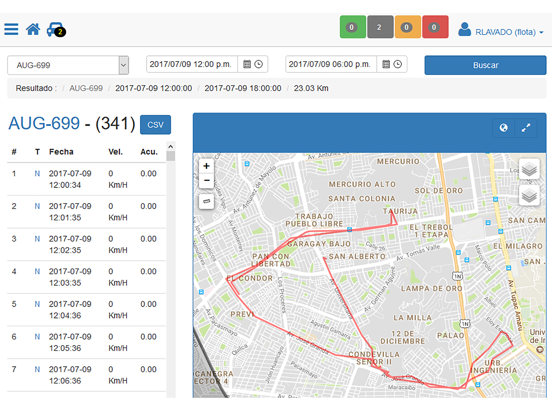Image resolution: width=552 pixels, height=414 pixels.
Task: Click the AUG-699 breadcrumb link
Action: pos(86,88)
